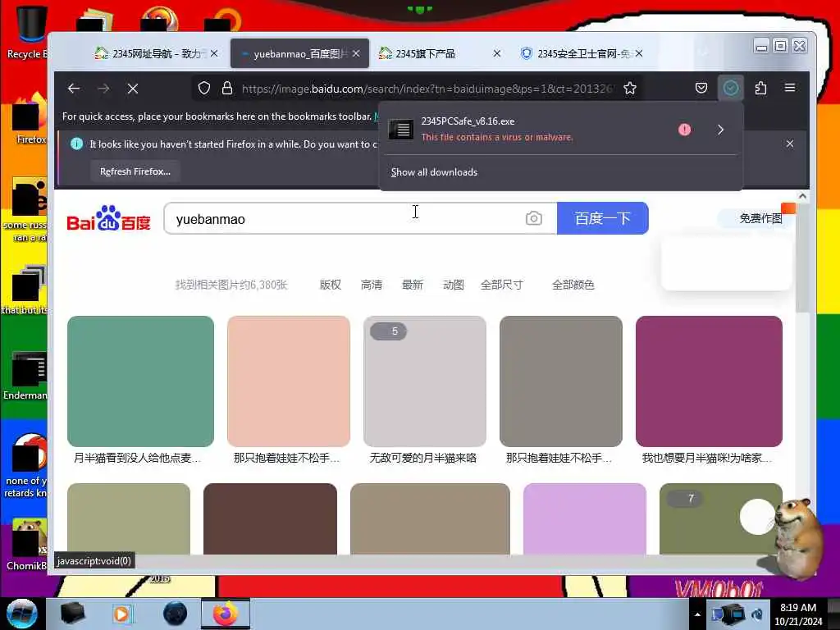The image size is (840, 630).
Task: Show hidden system tray icons
Action: pos(697,614)
